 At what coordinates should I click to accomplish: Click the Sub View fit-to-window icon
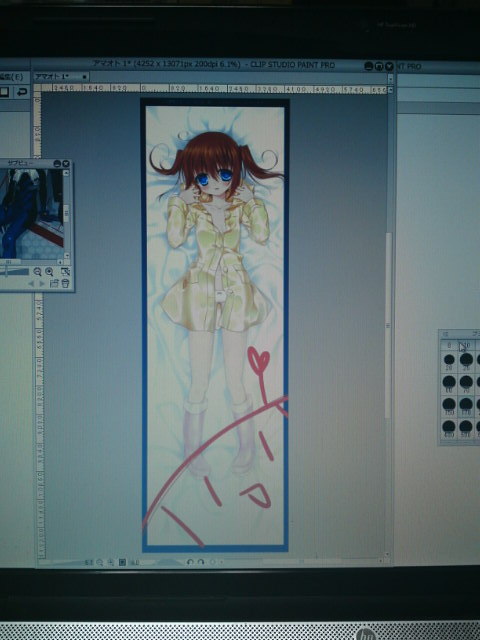(x=65, y=271)
